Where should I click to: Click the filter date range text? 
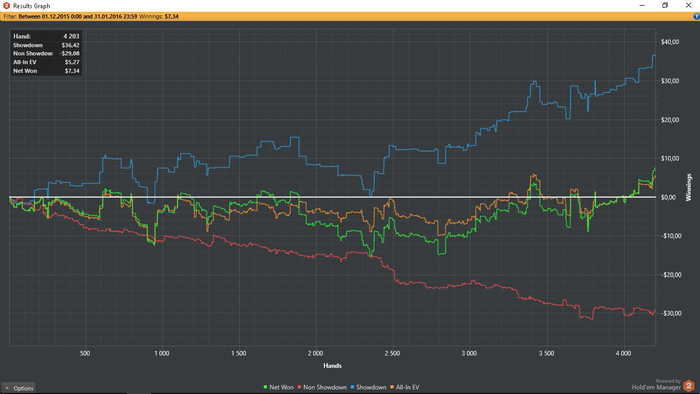pos(78,17)
